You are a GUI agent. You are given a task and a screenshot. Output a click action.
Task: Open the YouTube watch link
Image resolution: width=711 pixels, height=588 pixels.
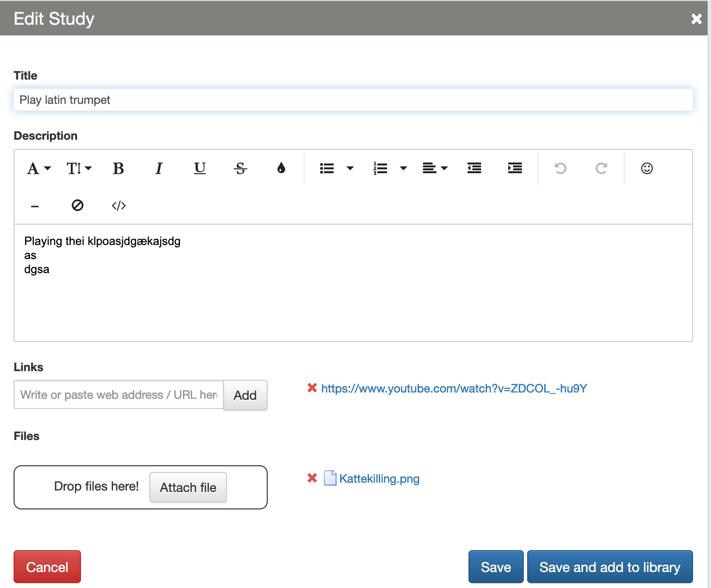(x=454, y=389)
